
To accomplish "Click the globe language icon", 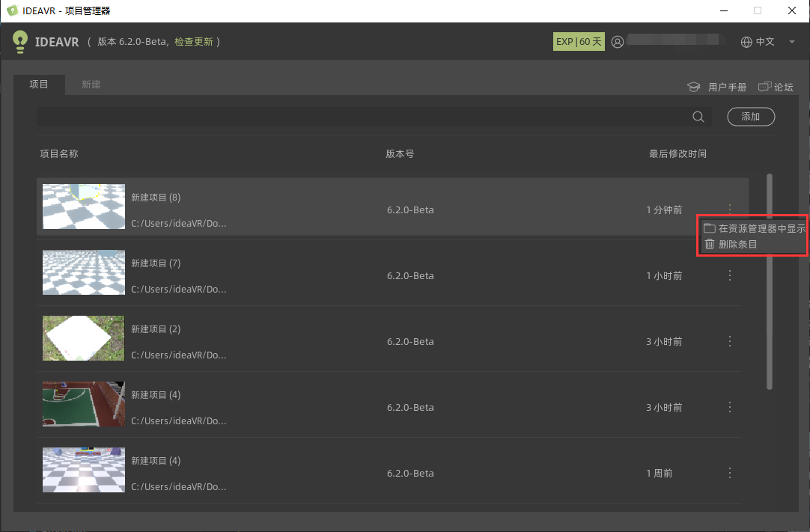I will (x=746, y=42).
